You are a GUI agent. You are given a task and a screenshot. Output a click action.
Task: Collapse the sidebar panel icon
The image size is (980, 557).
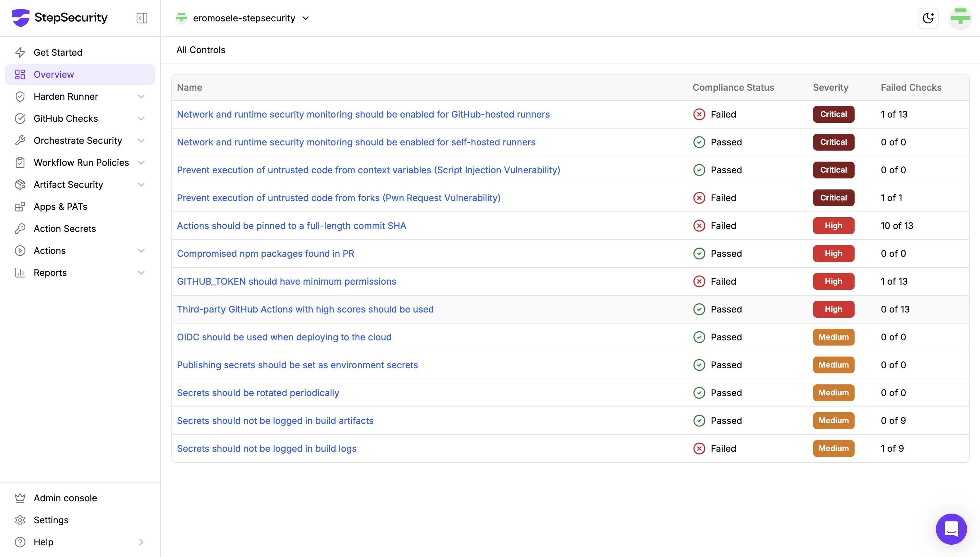click(142, 18)
